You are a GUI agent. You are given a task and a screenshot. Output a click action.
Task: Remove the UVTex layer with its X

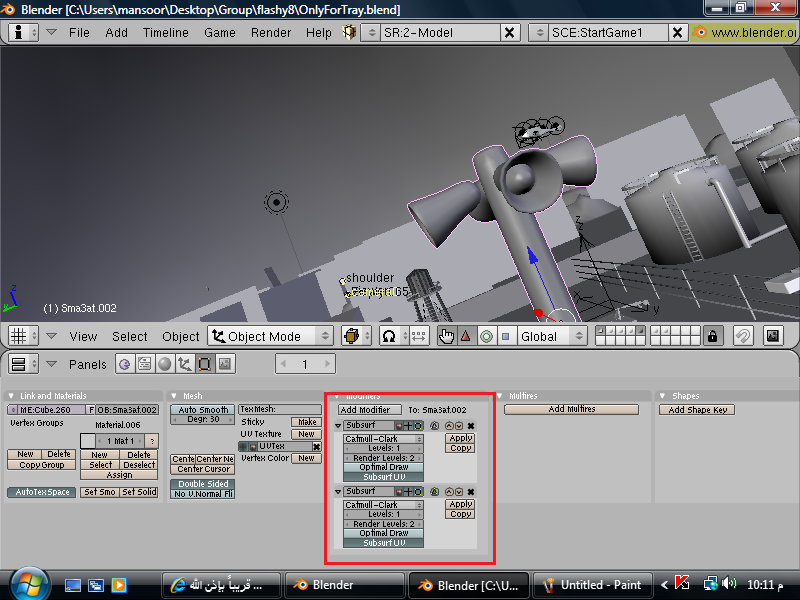click(x=316, y=446)
